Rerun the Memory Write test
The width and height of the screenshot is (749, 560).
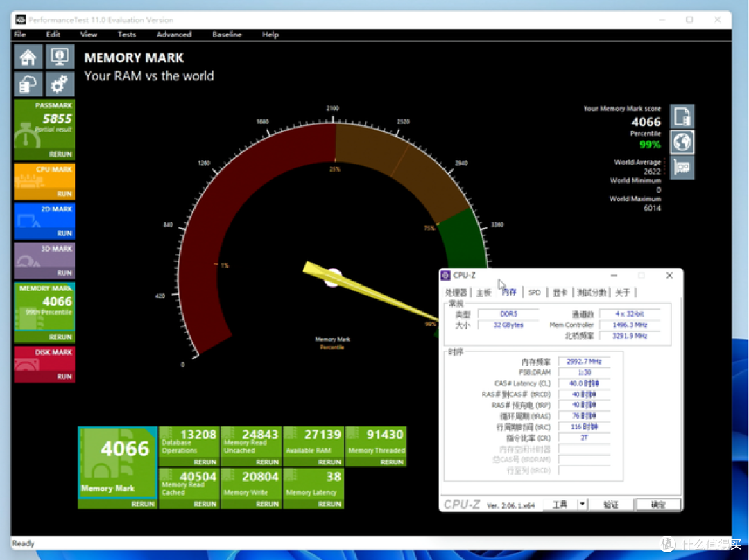click(x=267, y=504)
